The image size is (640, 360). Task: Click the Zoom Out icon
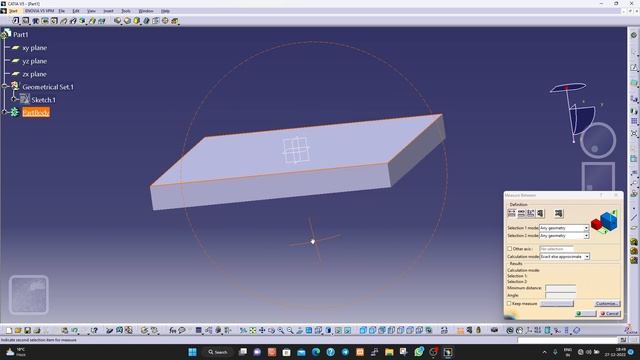tap(290, 330)
